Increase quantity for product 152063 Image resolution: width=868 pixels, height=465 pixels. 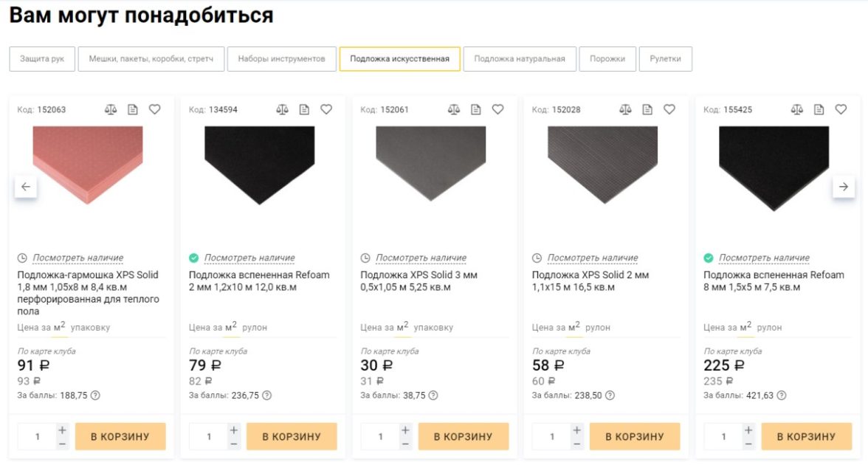point(62,430)
